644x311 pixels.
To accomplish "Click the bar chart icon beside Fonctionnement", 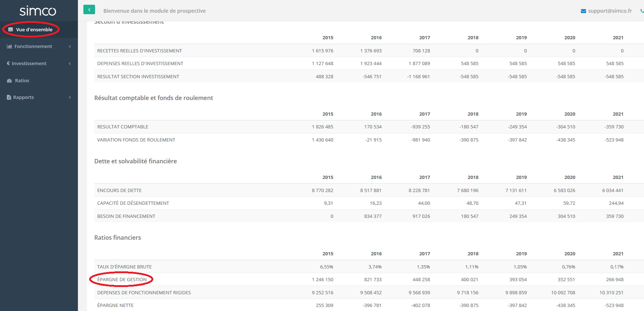I will click(x=9, y=46).
